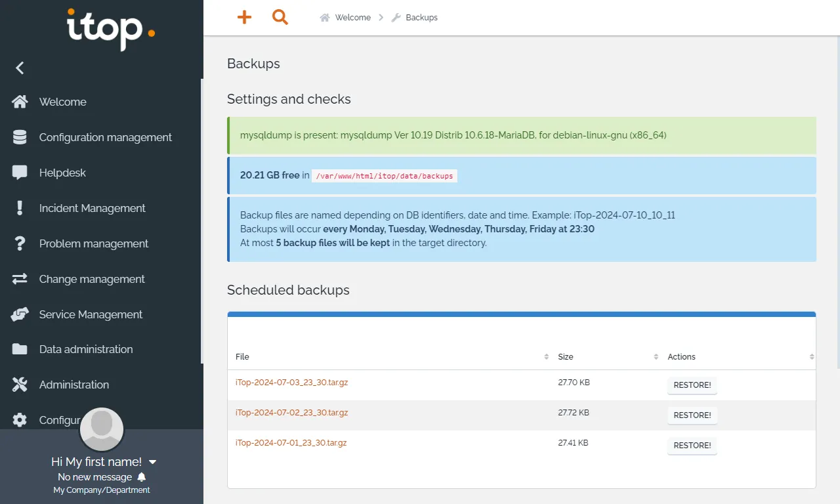Click the user avatar picture
This screenshot has width=840, height=504.
102,429
